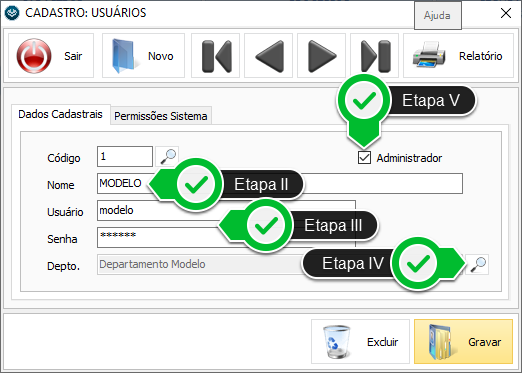The height and width of the screenshot is (373, 522).
Task: Click inside the Nome text field
Action: tap(280, 183)
